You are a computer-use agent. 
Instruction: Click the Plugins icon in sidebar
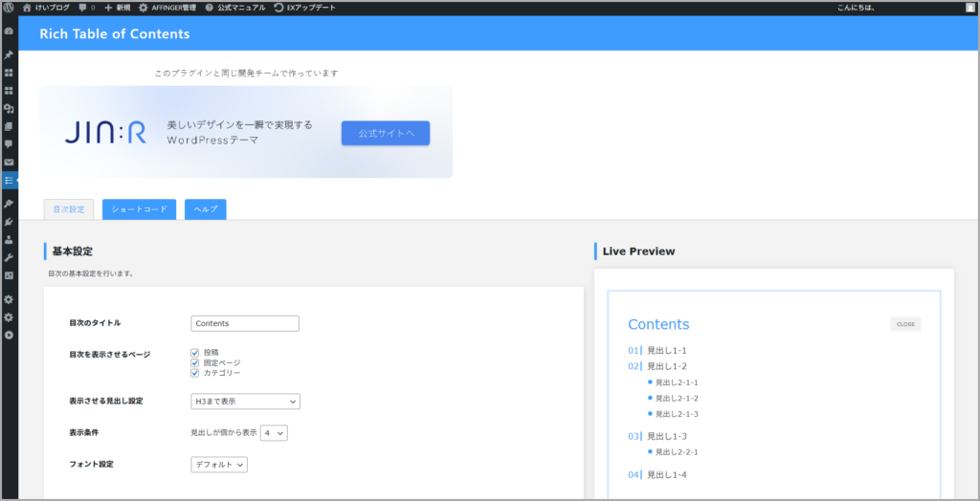tap(9, 221)
